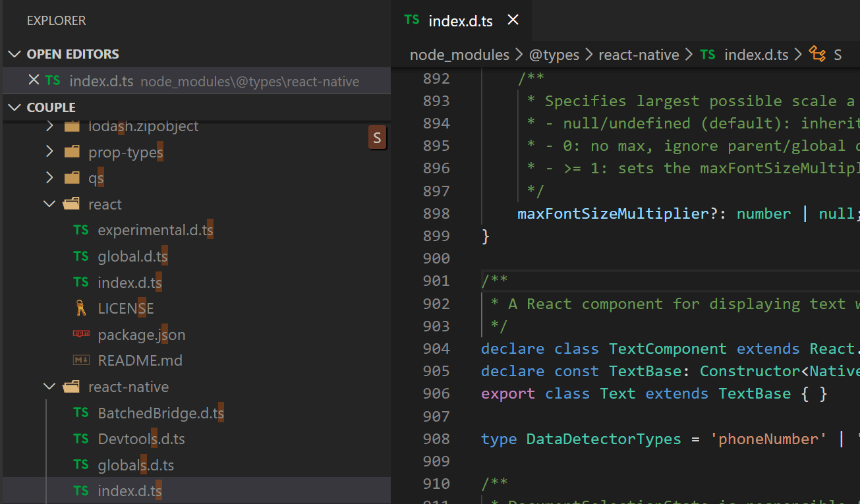Click maxFontSizeMultiplier property in code
860x504 pixels.
pos(612,213)
